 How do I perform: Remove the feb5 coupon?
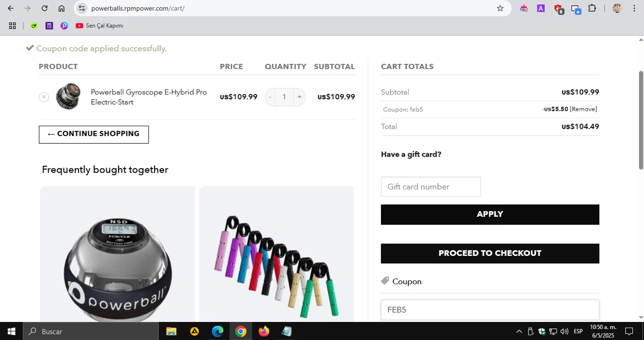(583, 109)
